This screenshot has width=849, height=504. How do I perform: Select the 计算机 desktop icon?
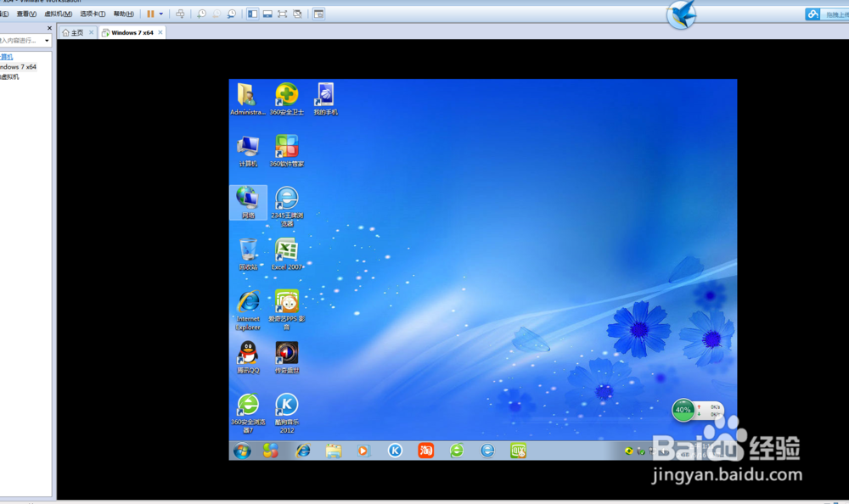tap(247, 151)
